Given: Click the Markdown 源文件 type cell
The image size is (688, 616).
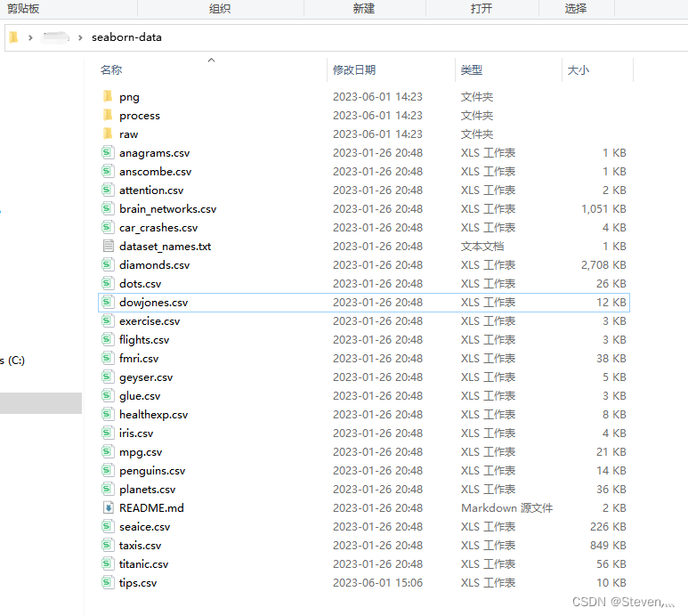Looking at the screenshot, I should pyautogui.click(x=506, y=507).
